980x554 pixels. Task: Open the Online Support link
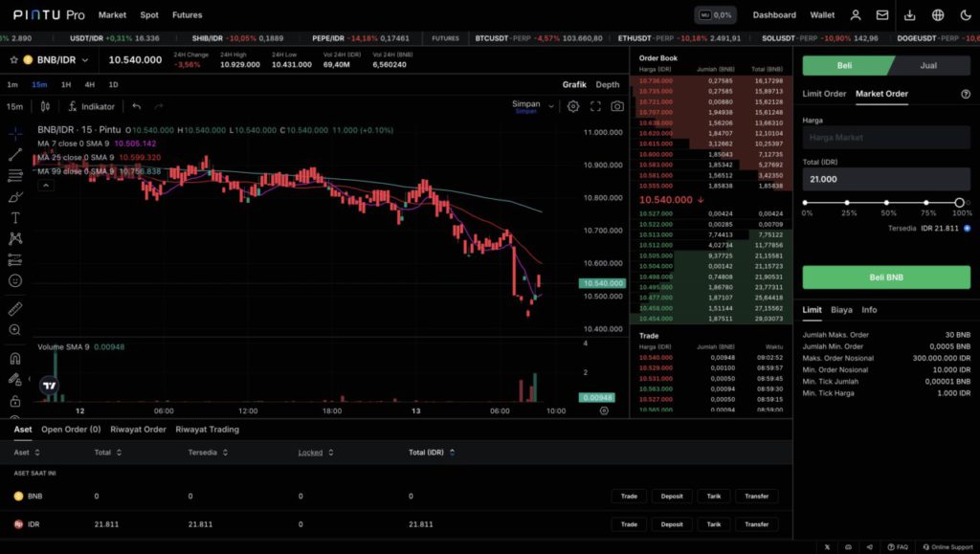point(948,547)
